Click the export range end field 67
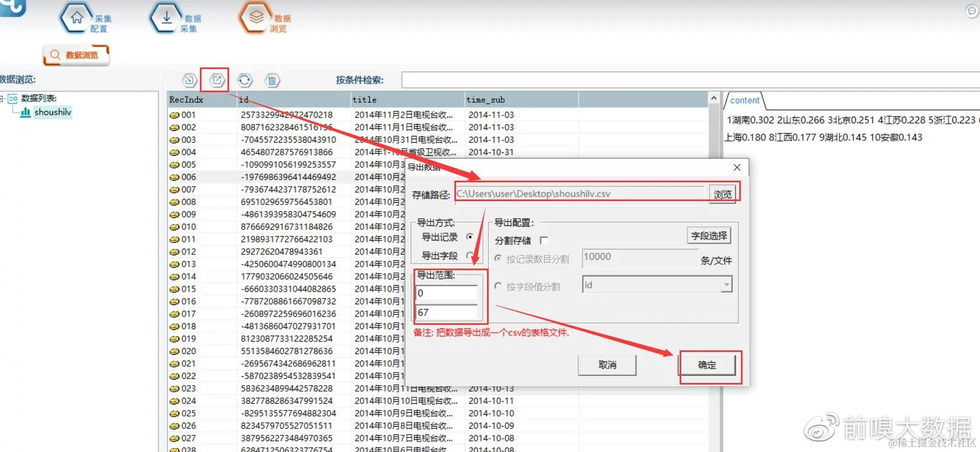The height and width of the screenshot is (452, 980). [447, 313]
